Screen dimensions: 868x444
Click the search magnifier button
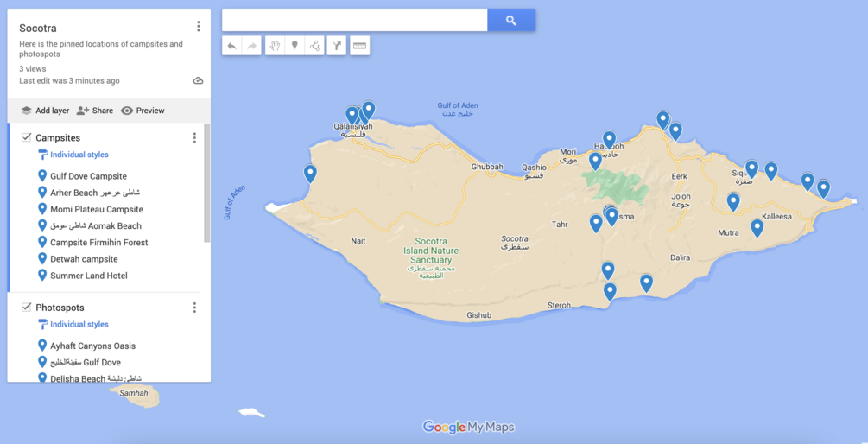click(511, 21)
